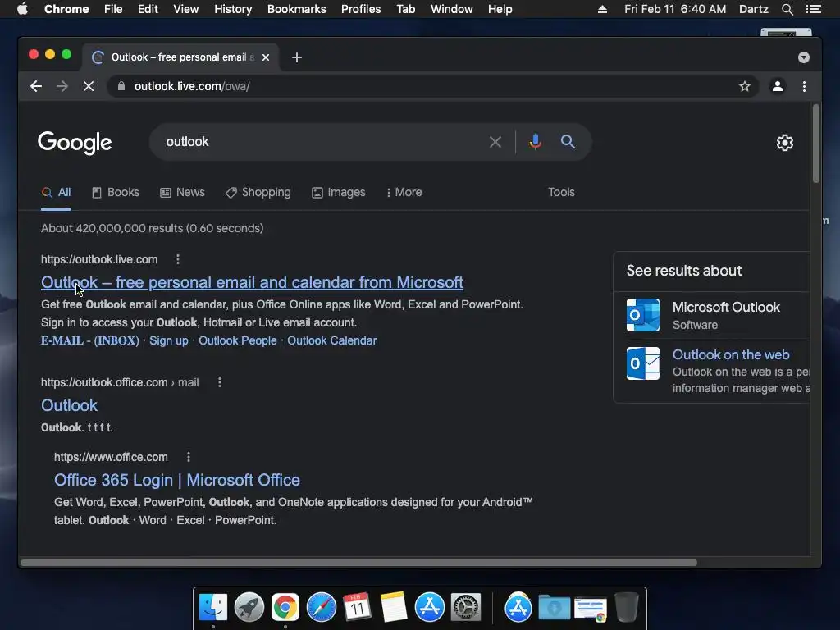This screenshot has height=630, width=840.
Task: Open the Chrome profile avatar icon
Action: click(x=778, y=86)
